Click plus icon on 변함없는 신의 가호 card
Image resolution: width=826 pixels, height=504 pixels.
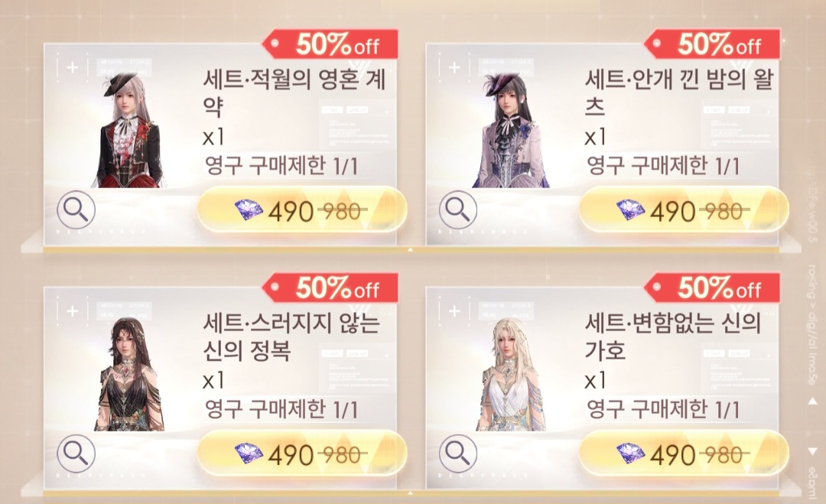pos(454,311)
